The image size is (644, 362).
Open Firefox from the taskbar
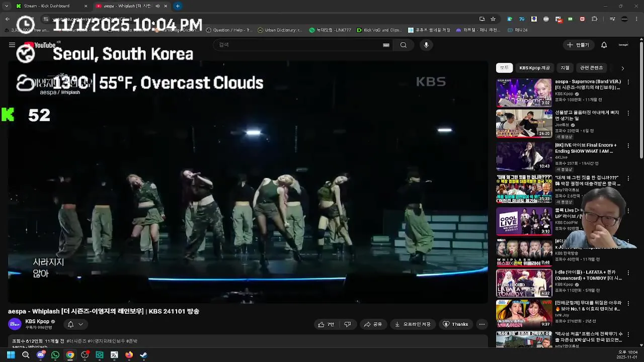pyautogui.click(x=129, y=355)
